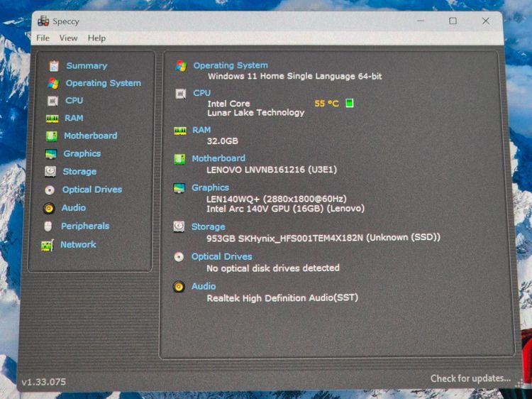Click the RAM stick icon in sidebar
The image size is (532, 399).
tap(52, 118)
